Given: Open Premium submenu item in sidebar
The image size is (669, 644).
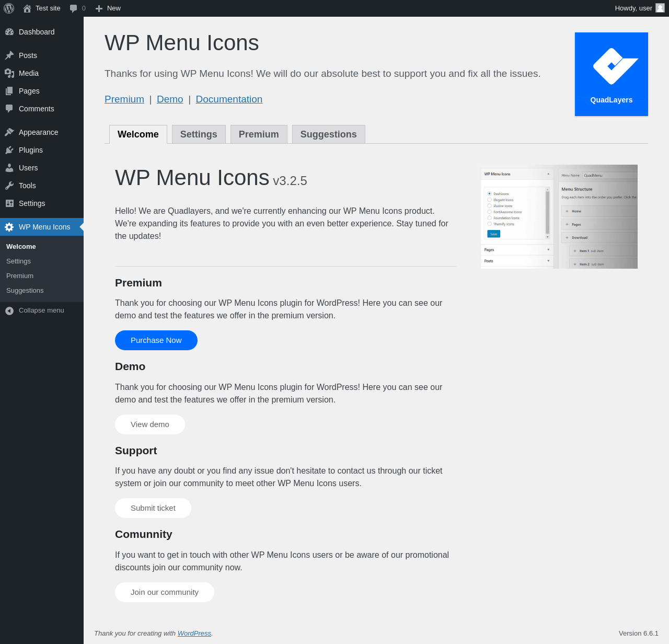Looking at the screenshot, I should tap(42, 276).
